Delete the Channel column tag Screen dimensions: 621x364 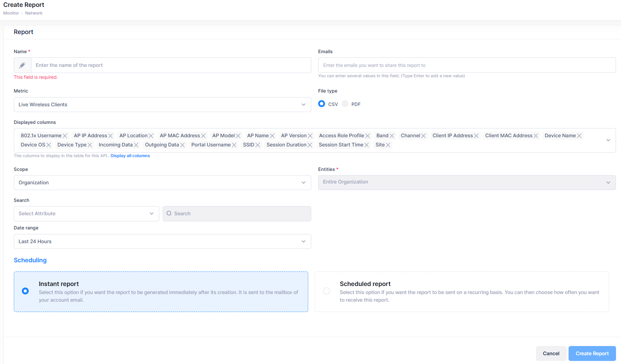pyautogui.click(x=423, y=136)
